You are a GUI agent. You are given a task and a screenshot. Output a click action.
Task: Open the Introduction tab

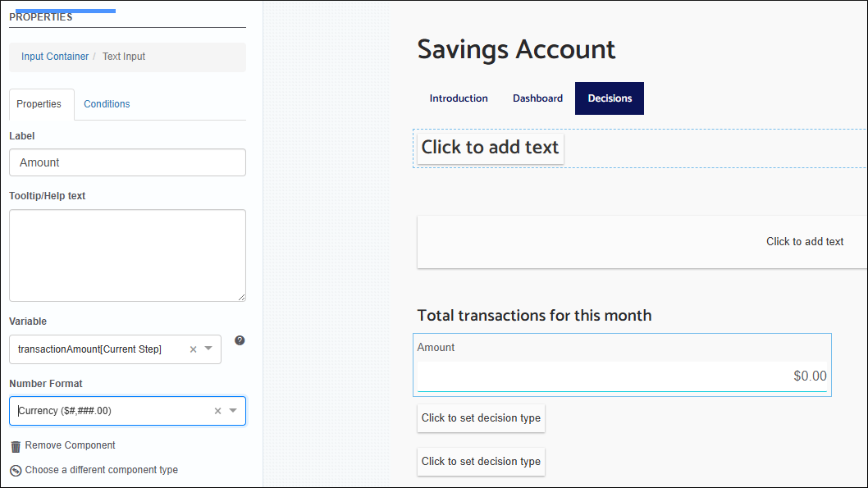[458, 98]
